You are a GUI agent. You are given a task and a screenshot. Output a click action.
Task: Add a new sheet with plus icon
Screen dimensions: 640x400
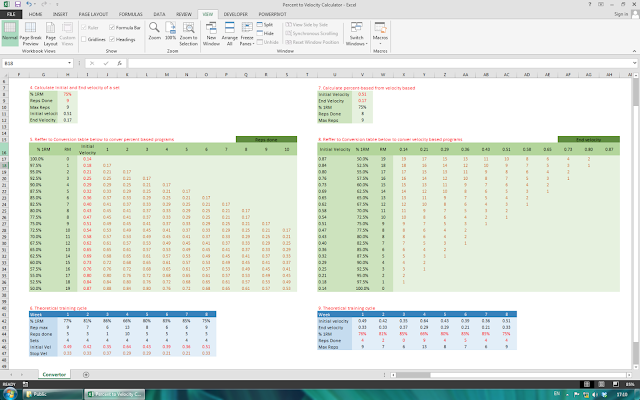tap(86, 374)
